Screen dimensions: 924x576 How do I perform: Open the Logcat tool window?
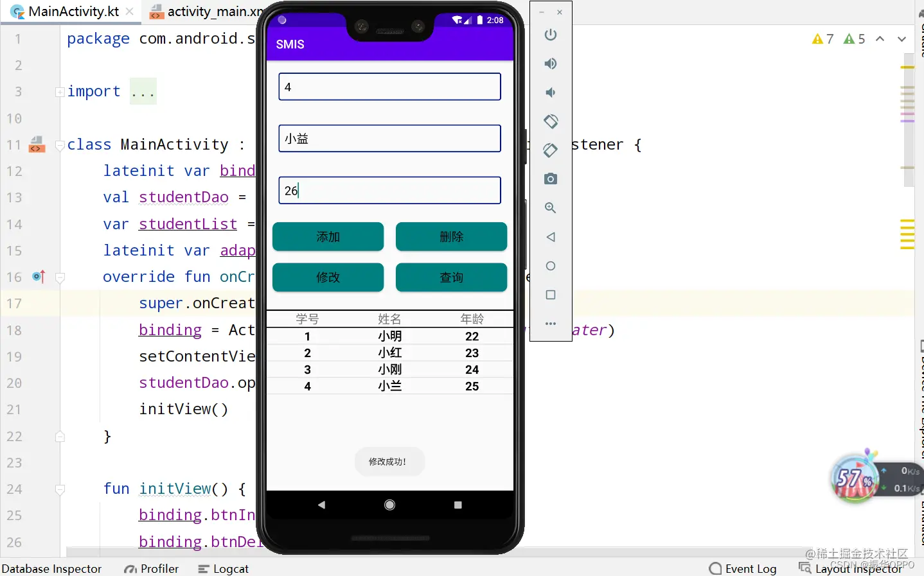223,569
